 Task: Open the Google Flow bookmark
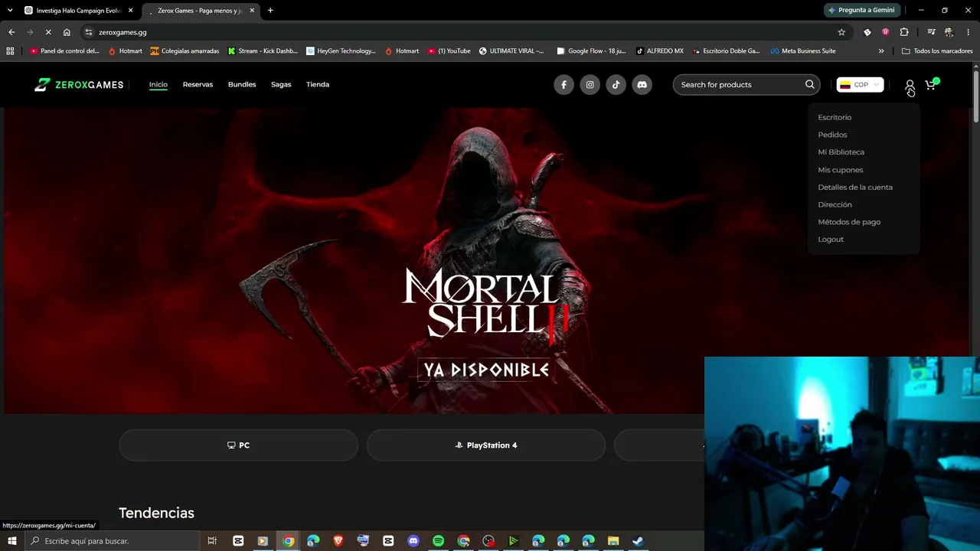[591, 51]
